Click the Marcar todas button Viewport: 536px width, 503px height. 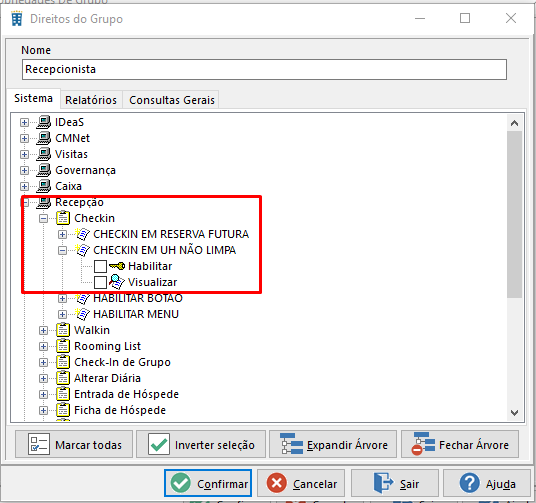click(74, 444)
